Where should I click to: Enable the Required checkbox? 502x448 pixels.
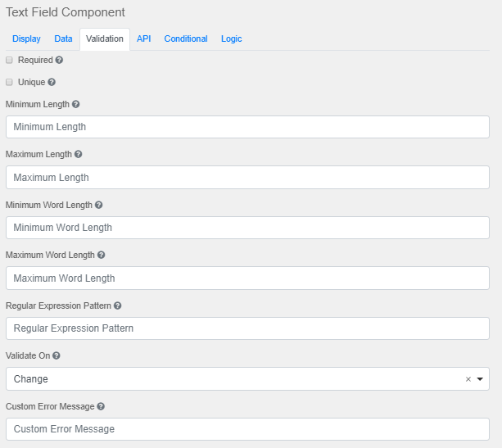coord(9,61)
